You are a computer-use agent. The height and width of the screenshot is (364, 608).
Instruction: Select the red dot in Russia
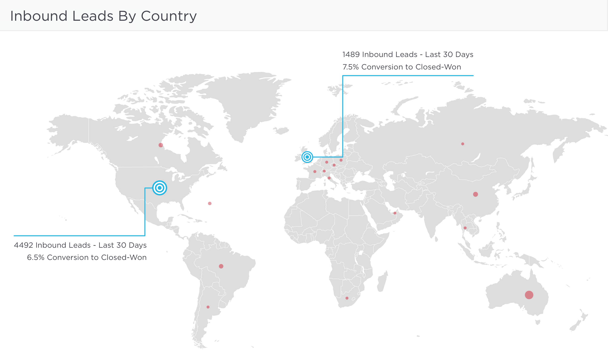point(462,144)
